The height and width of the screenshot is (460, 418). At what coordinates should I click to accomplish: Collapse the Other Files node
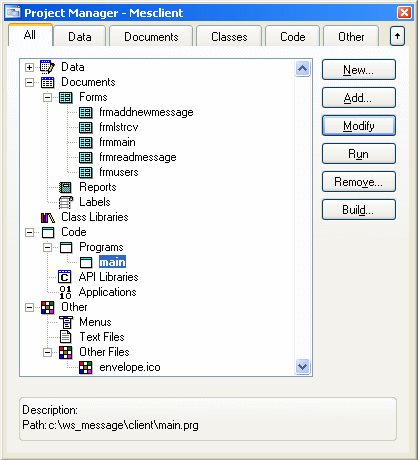click(x=47, y=352)
